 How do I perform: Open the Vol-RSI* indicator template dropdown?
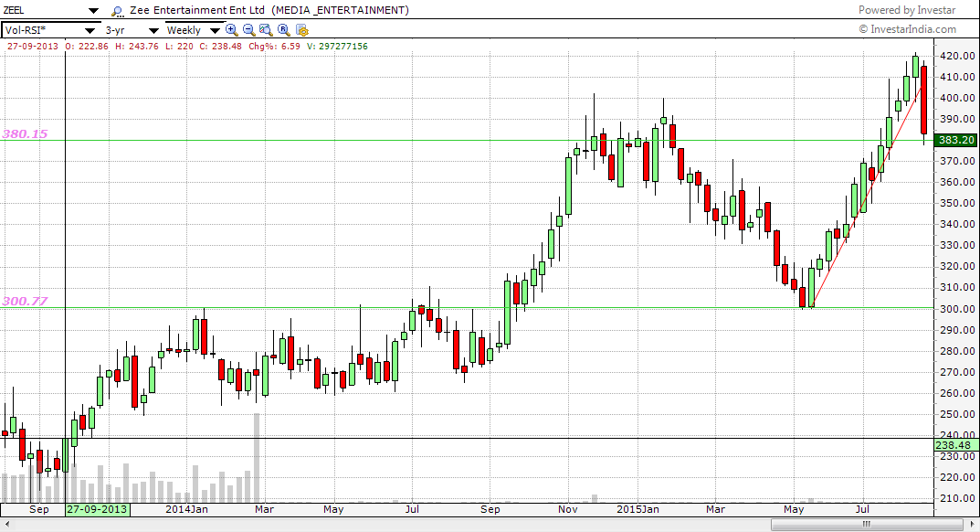90,30
